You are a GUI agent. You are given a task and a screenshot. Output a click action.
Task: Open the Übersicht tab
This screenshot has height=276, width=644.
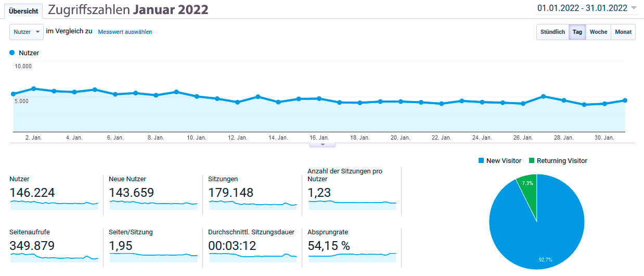(23, 11)
